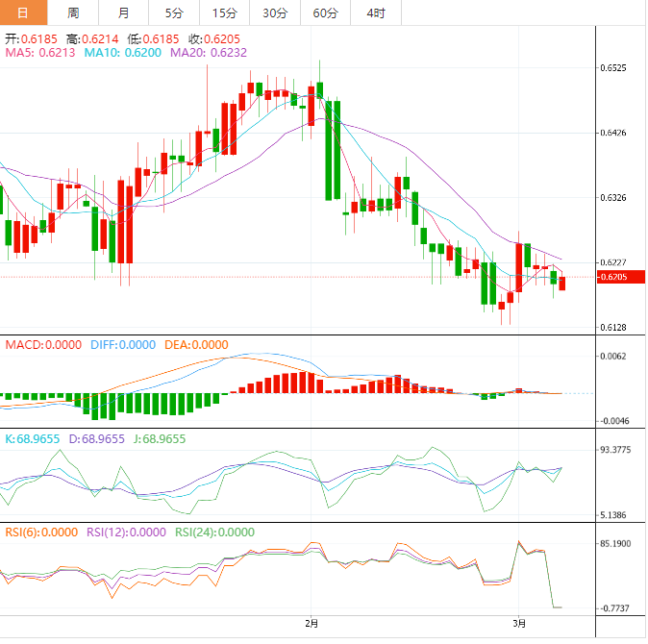Click the 收:0.6205 close price value
This screenshot has height=644, width=648.
pos(214,39)
